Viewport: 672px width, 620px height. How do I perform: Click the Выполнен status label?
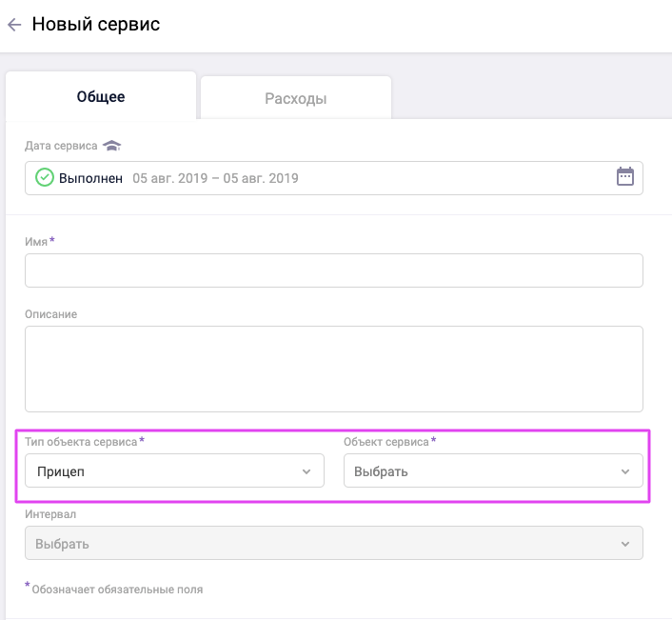pos(90,178)
